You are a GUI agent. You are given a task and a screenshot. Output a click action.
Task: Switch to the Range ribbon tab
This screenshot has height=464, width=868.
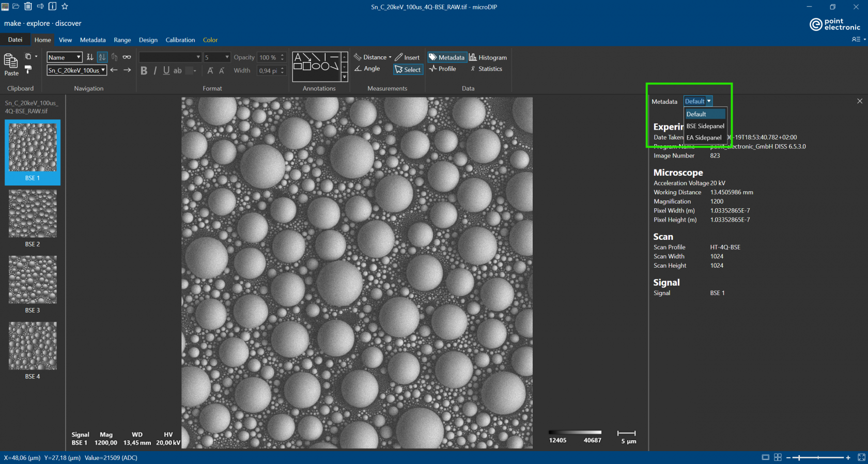(122, 40)
